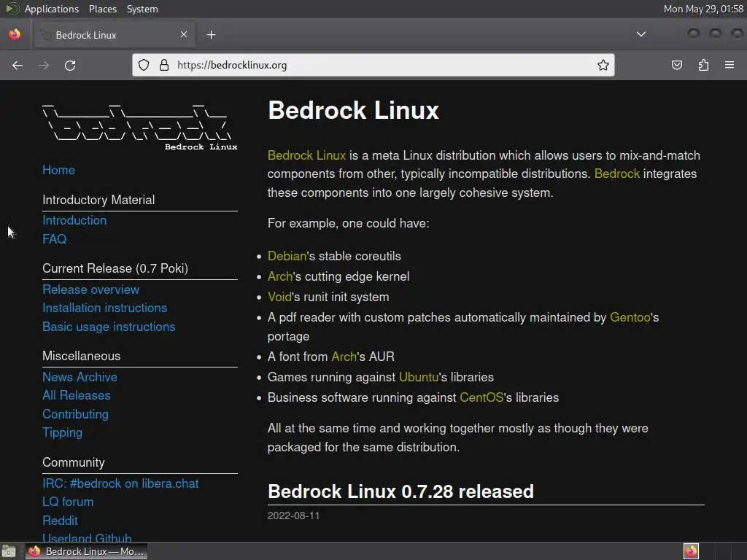Open the Save to Pocket button
Screen dimensions: 747x560
click(x=677, y=65)
